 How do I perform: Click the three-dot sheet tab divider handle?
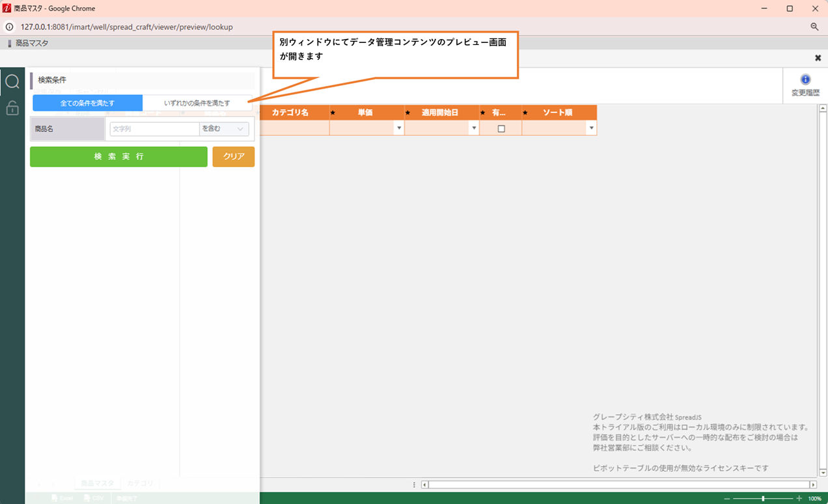415,484
